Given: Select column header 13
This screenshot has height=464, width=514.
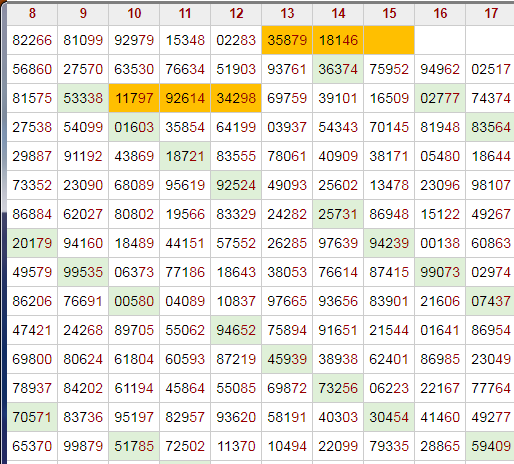Looking at the screenshot, I should (x=287, y=14).
